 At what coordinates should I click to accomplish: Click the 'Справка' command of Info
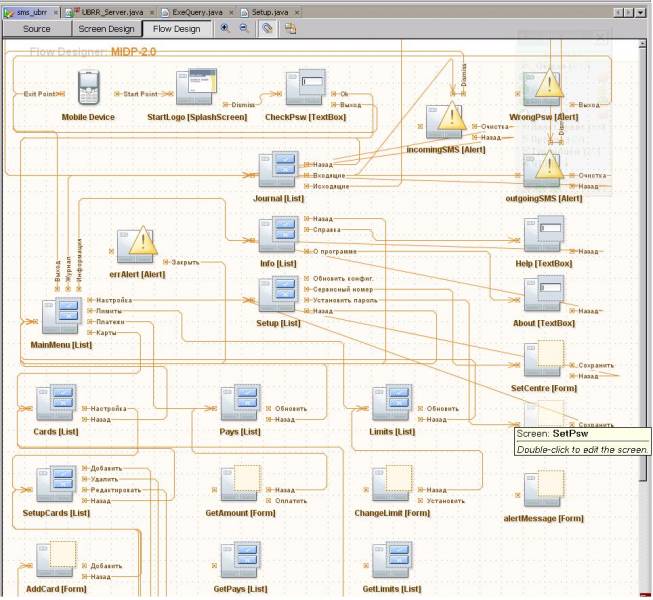326,230
